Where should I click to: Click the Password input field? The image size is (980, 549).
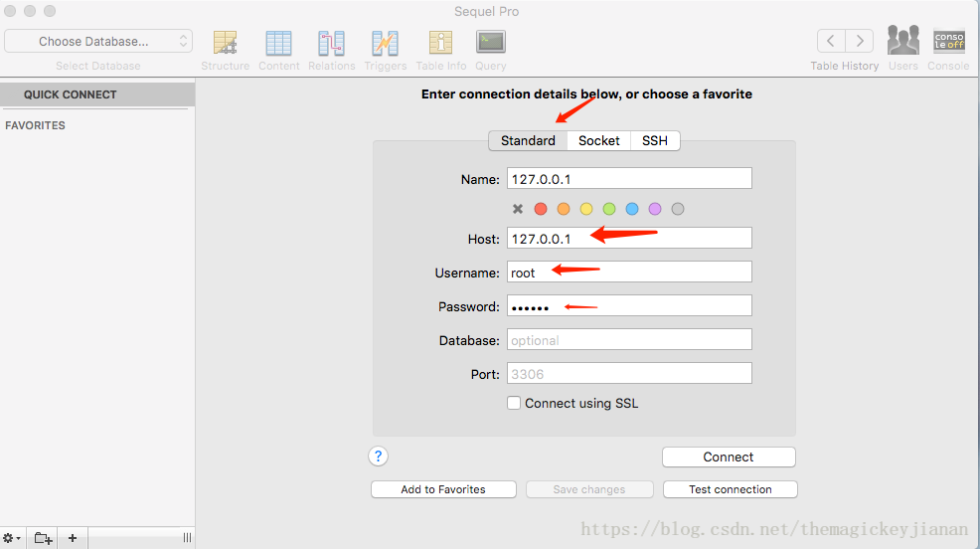pos(629,305)
